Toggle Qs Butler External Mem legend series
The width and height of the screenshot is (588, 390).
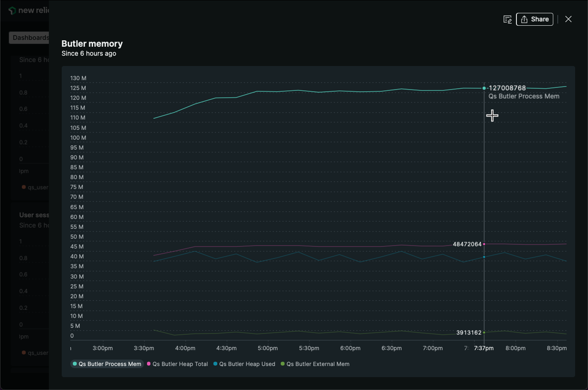coord(315,364)
